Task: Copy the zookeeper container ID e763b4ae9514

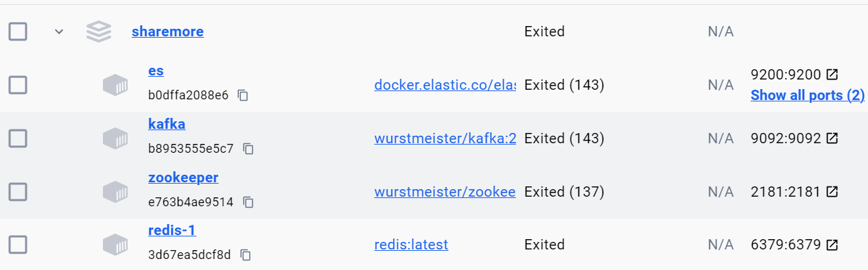Action: 248,202
